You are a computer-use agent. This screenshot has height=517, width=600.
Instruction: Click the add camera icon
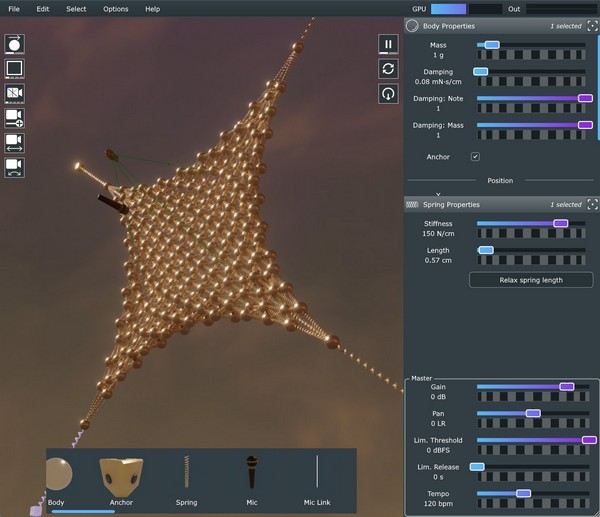click(x=15, y=118)
